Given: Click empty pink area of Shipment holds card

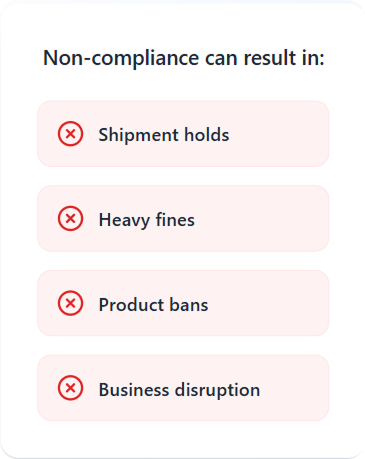Looking at the screenshot, I should pos(280,134).
